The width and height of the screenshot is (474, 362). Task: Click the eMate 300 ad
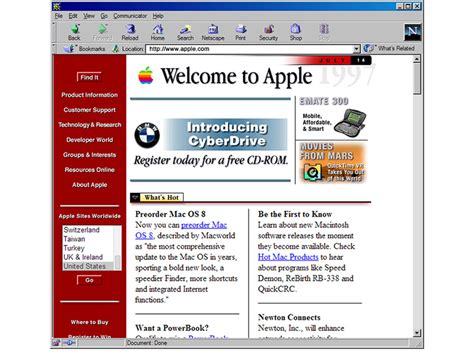332,118
